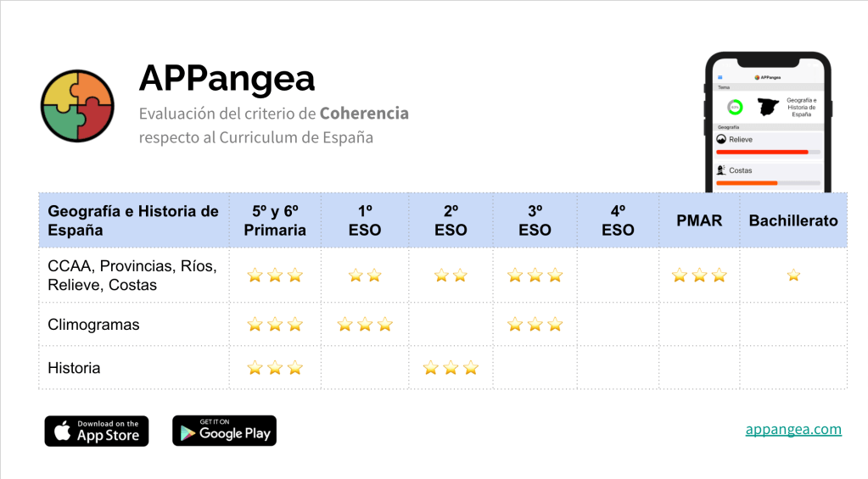This screenshot has width=868, height=479.
Task: Download on the App Store button
Action: (97, 431)
